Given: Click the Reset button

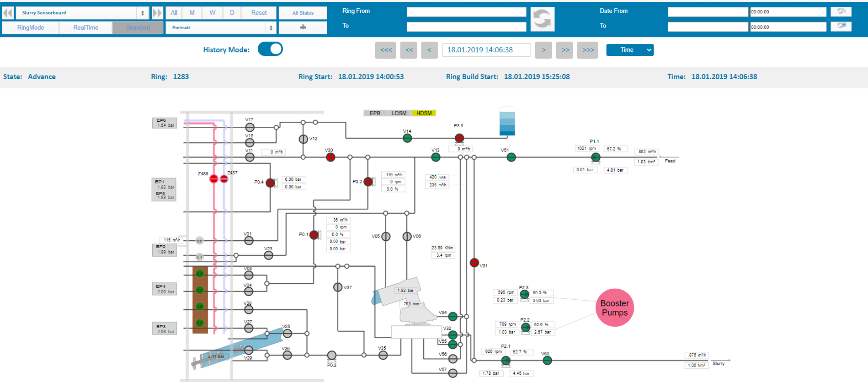Looking at the screenshot, I should coord(259,13).
